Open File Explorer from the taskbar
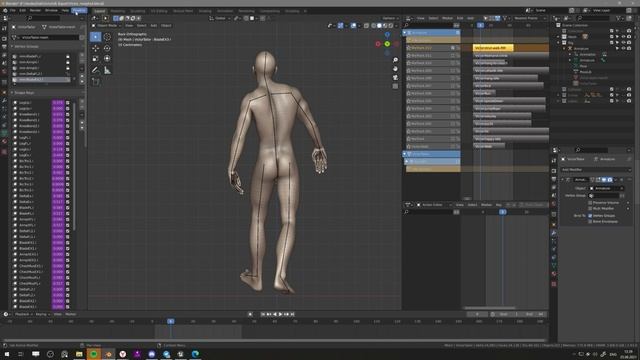 (79, 354)
